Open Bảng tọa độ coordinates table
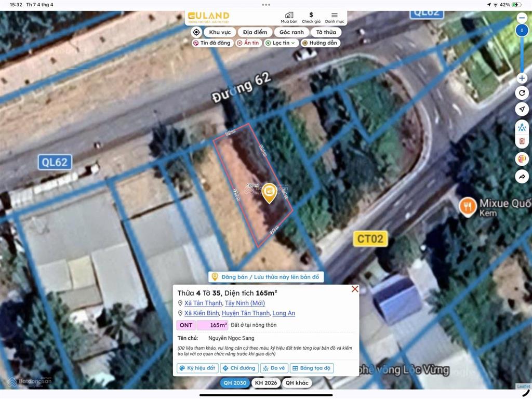 click(x=312, y=368)
